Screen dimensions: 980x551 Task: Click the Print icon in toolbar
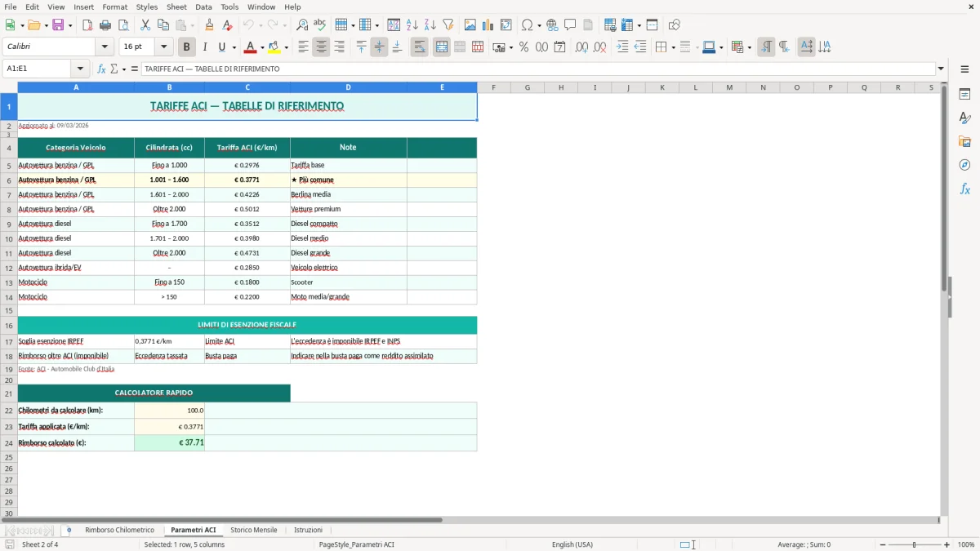pyautogui.click(x=105, y=25)
